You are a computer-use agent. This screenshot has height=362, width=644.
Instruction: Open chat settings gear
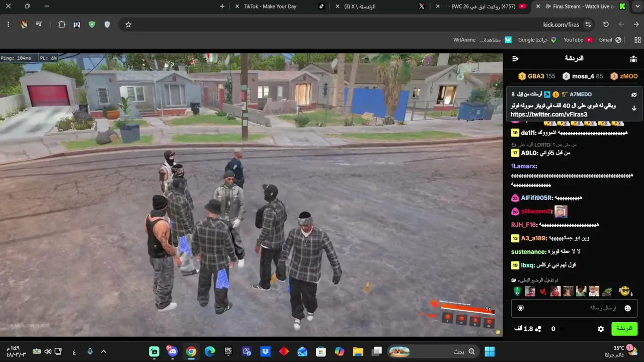[x=601, y=329]
